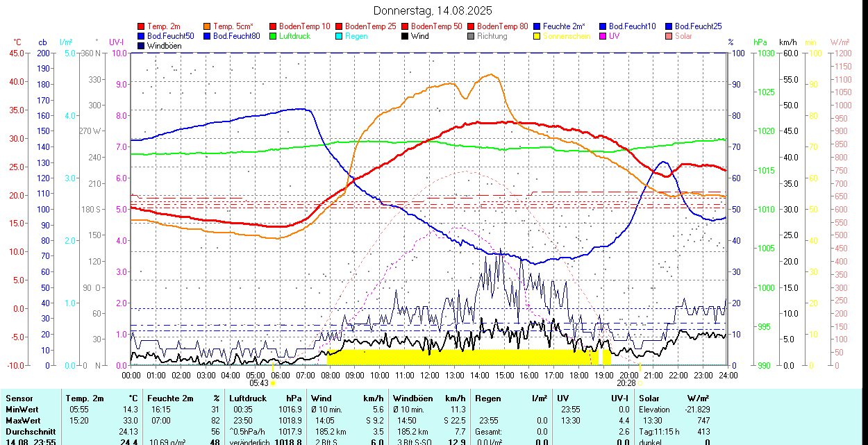This screenshot has width=868, height=445.
Task: Click the chart title Donnerstag, 14.08.2025
Action: click(x=433, y=10)
